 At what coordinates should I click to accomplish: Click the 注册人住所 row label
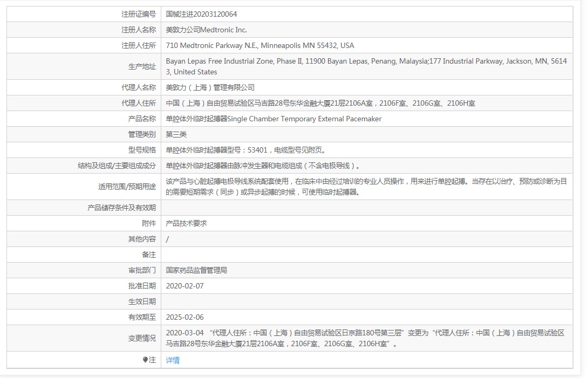(x=139, y=46)
